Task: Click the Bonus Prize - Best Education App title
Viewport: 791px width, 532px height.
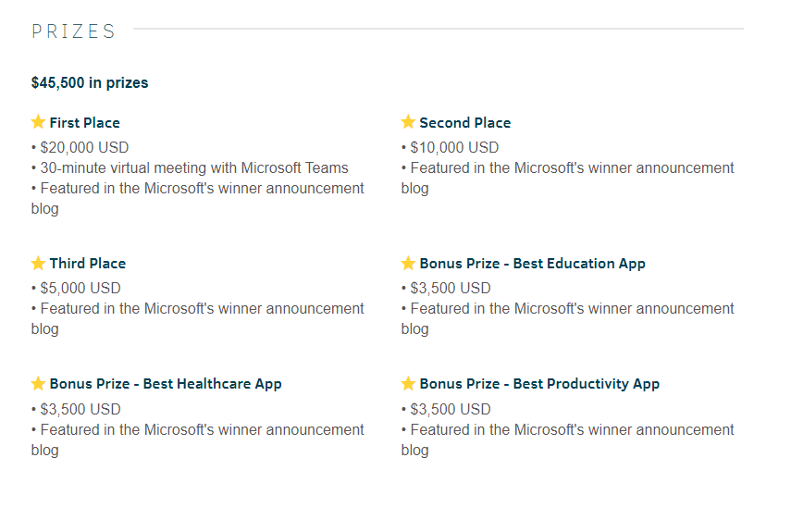Action: (x=533, y=264)
